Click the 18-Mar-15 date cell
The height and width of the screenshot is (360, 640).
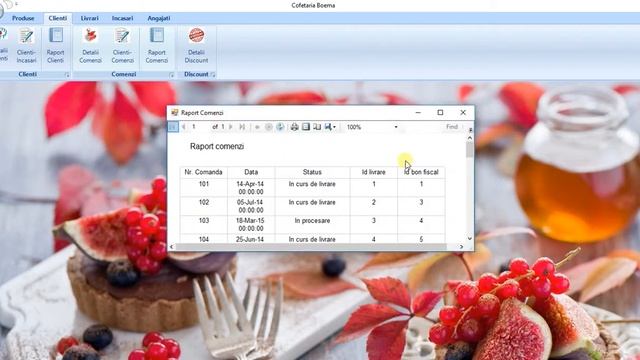point(250,224)
